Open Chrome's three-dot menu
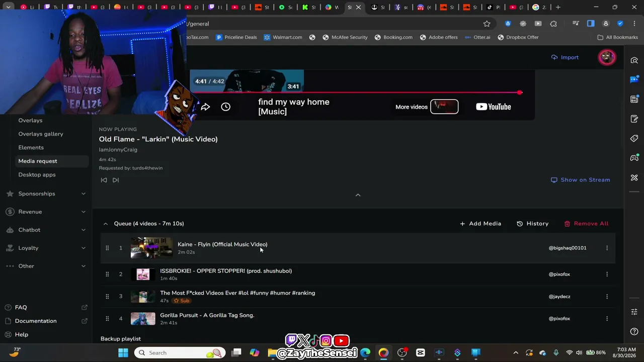The image size is (644, 362). (634, 24)
